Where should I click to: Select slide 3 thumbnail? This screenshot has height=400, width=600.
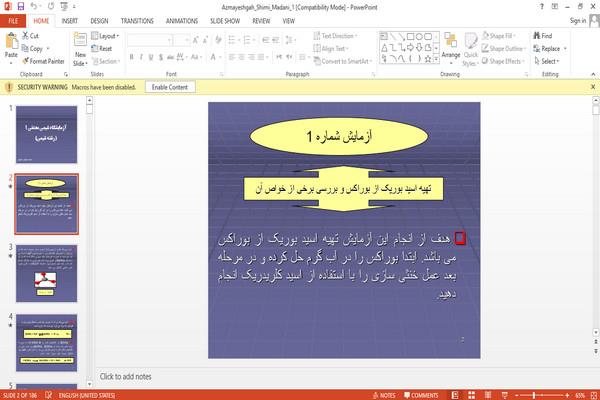click(x=46, y=273)
